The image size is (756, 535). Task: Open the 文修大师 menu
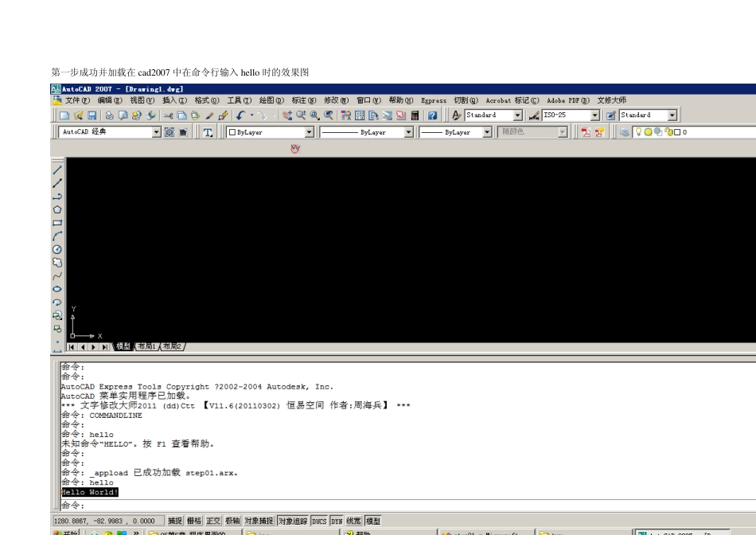(611, 100)
